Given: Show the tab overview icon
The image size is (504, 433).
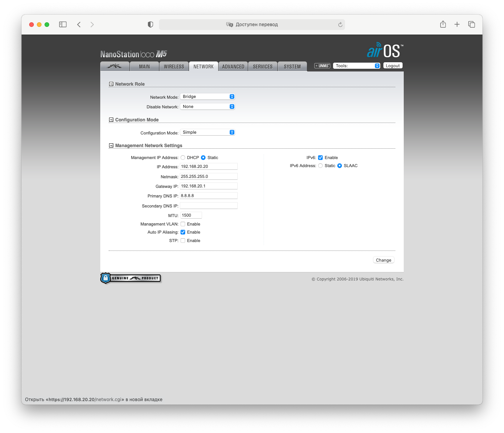Looking at the screenshot, I should tap(471, 25).
